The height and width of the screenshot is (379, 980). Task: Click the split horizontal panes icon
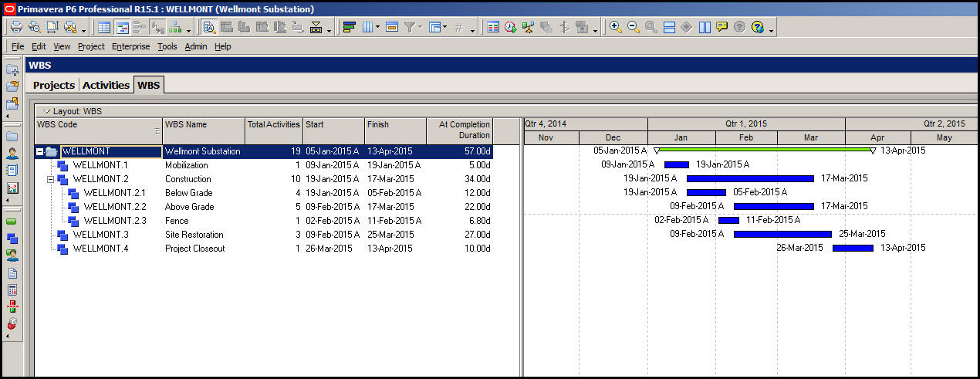[669, 27]
